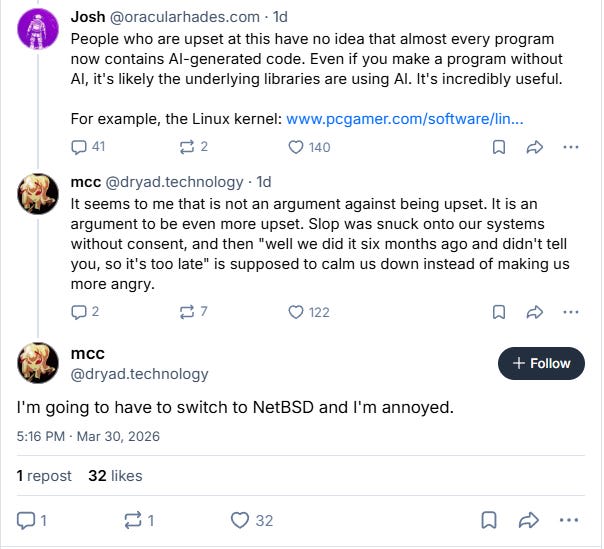Like the NetBSD post with 32 likes
This screenshot has width=604, height=549.
point(240,520)
